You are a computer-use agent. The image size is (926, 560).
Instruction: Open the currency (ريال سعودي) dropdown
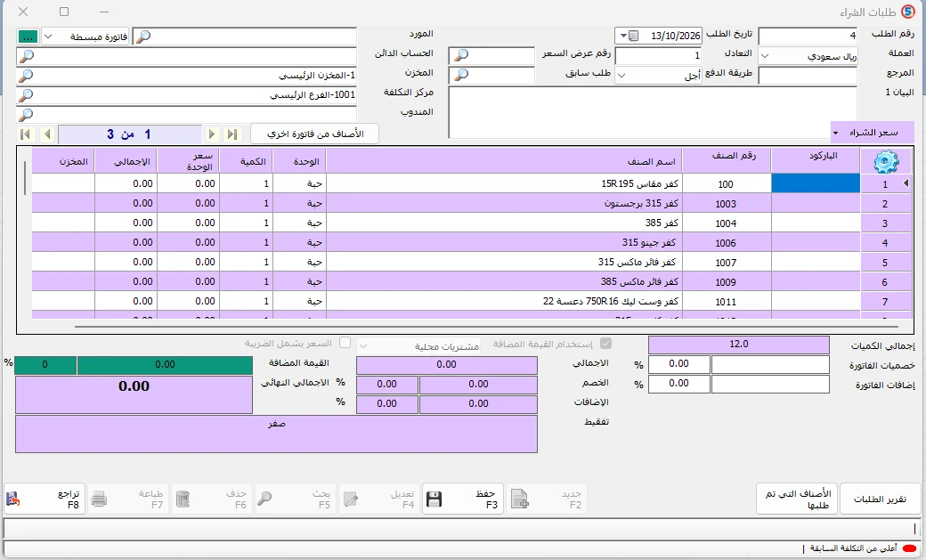tap(765, 56)
